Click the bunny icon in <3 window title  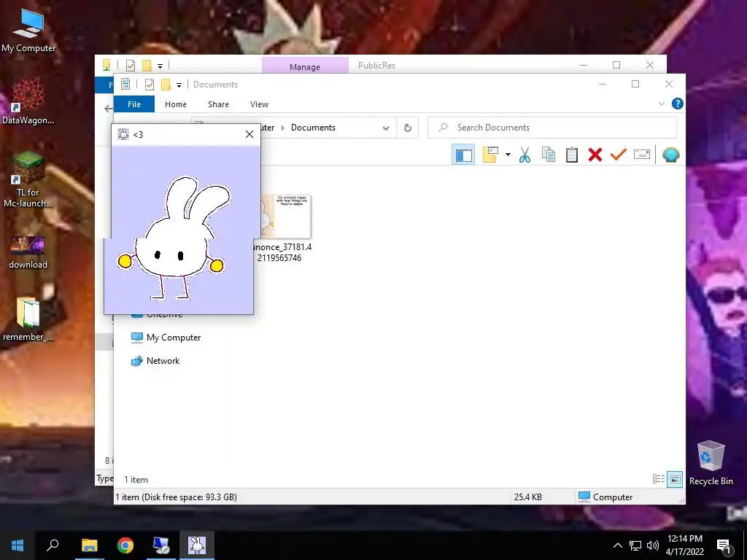(123, 134)
